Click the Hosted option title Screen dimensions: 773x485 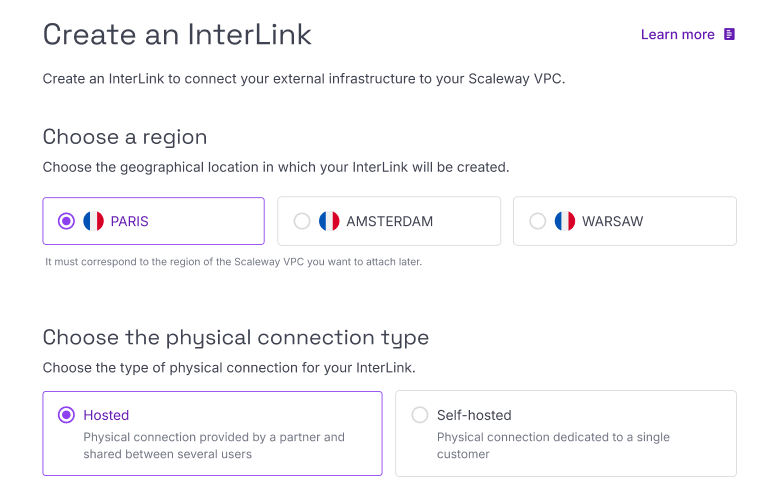[x=106, y=415]
